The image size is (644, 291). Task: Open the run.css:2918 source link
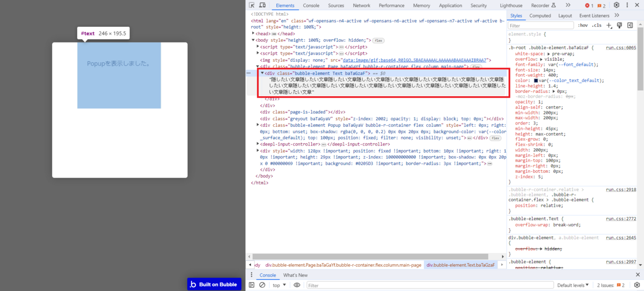(620, 190)
